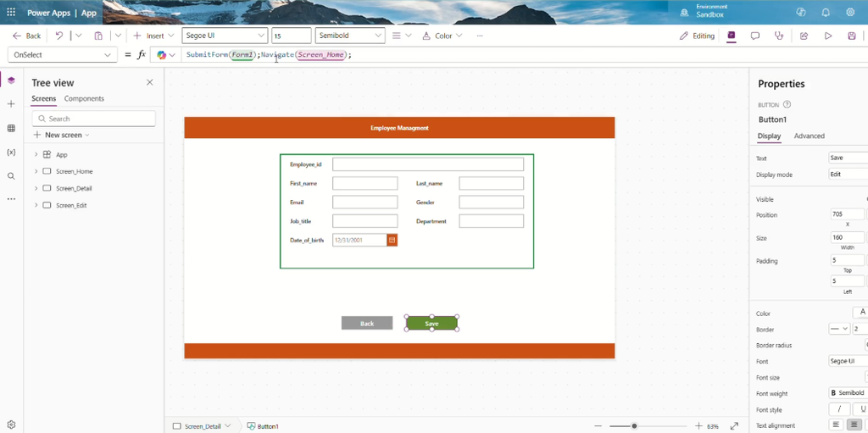Open the more toolbar options ellipsis
The height and width of the screenshot is (433, 868).
[480, 36]
